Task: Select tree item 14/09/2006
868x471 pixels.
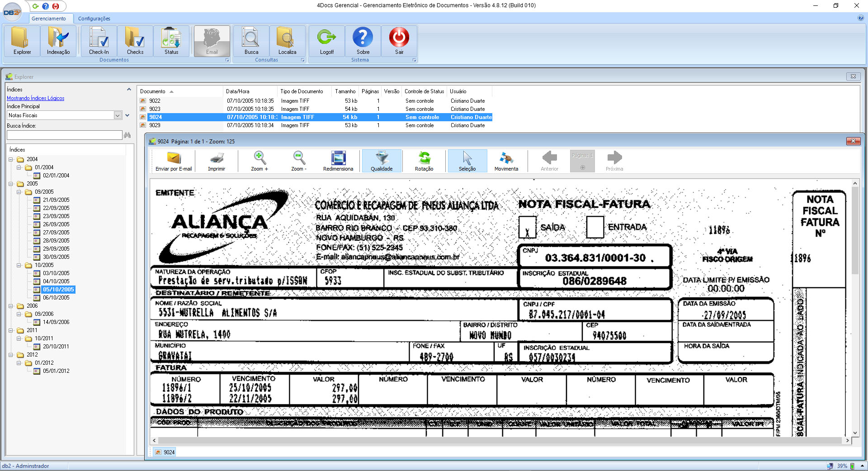Action: (x=56, y=322)
